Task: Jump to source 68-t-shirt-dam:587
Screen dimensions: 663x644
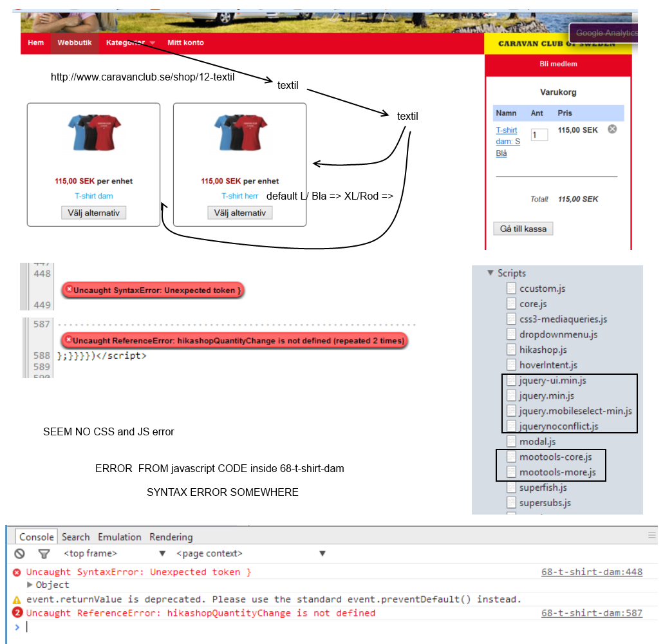Action: (592, 613)
